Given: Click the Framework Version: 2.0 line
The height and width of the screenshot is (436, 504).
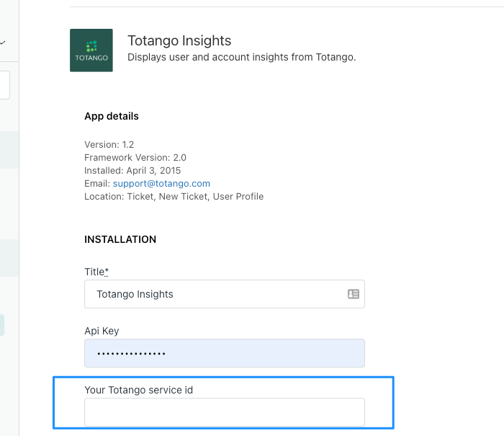Looking at the screenshot, I should pyautogui.click(x=135, y=158).
